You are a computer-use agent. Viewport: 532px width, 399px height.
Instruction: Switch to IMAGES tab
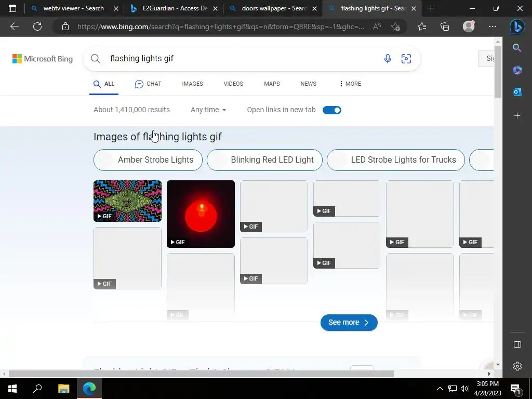(192, 84)
